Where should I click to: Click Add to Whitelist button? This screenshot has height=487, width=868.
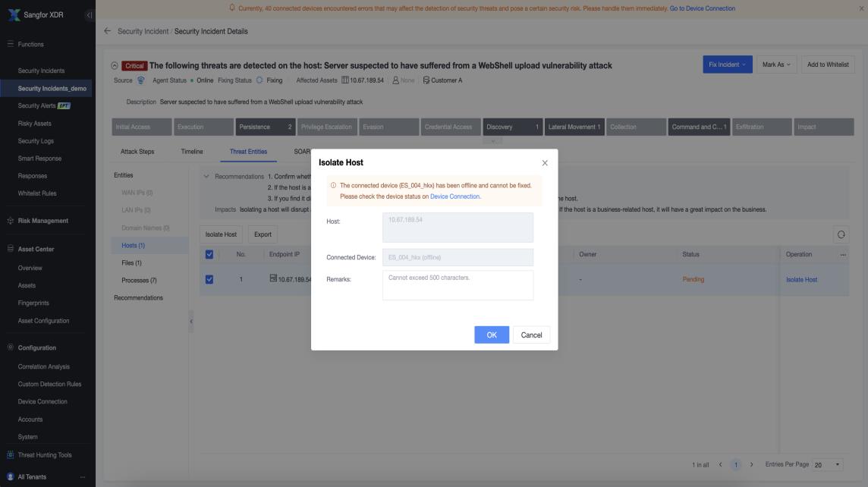[x=828, y=64]
